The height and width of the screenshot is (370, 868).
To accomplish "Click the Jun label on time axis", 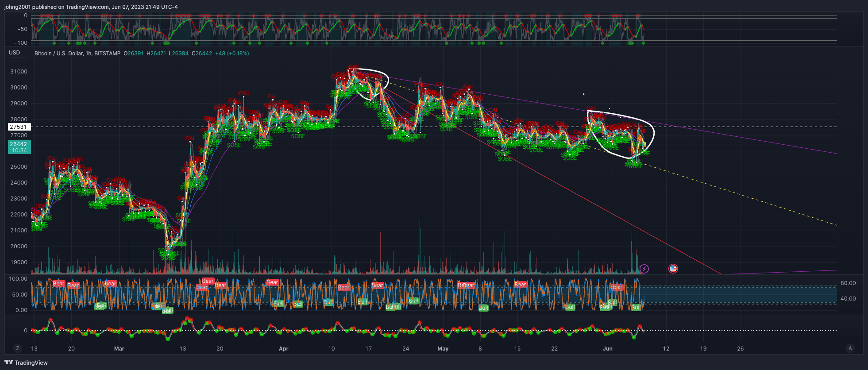I will pos(608,349).
